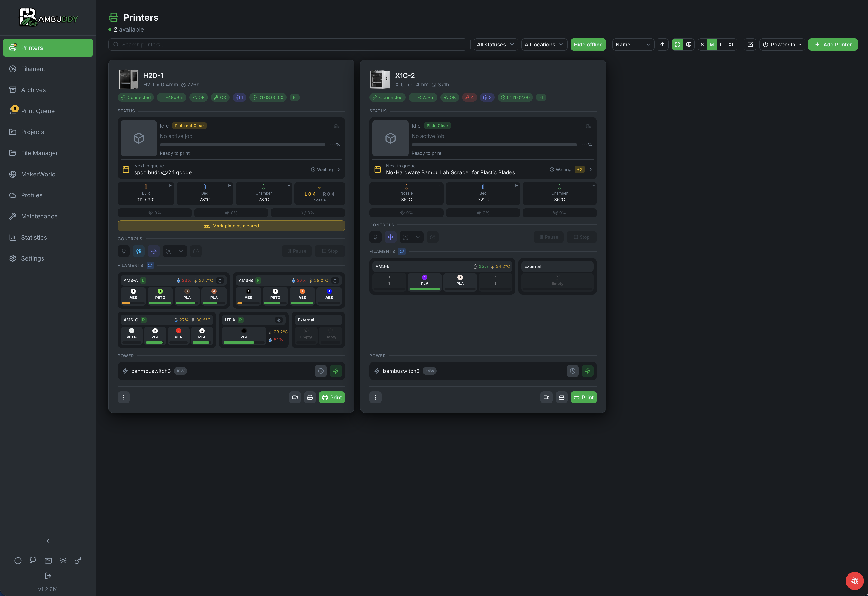Expand X1C-2 camera calibration dropdown arrow

pos(418,237)
